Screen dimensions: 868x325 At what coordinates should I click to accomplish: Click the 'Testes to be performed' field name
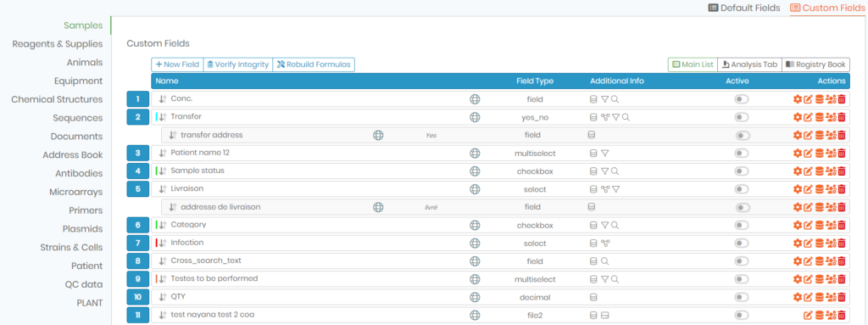pyautogui.click(x=214, y=278)
